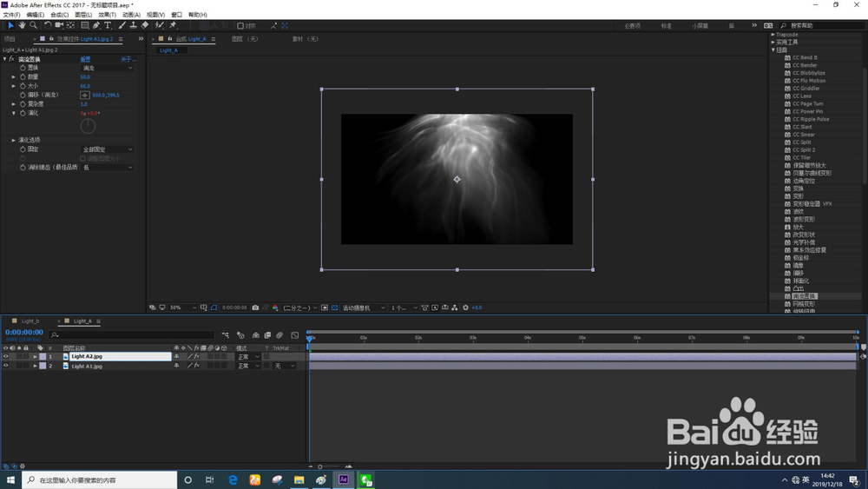
Task: Hide the Light A1.jpg layer eye
Action: click(5, 366)
